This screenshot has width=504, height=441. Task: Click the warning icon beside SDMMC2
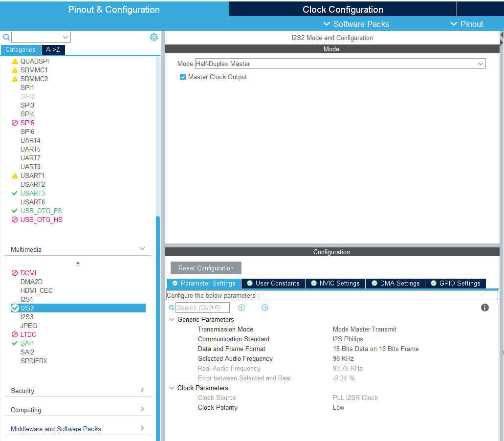15,79
